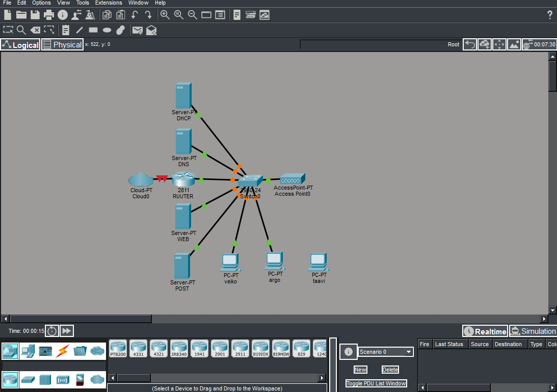
Task: Click the Open file folder icon
Action: point(21,15)
